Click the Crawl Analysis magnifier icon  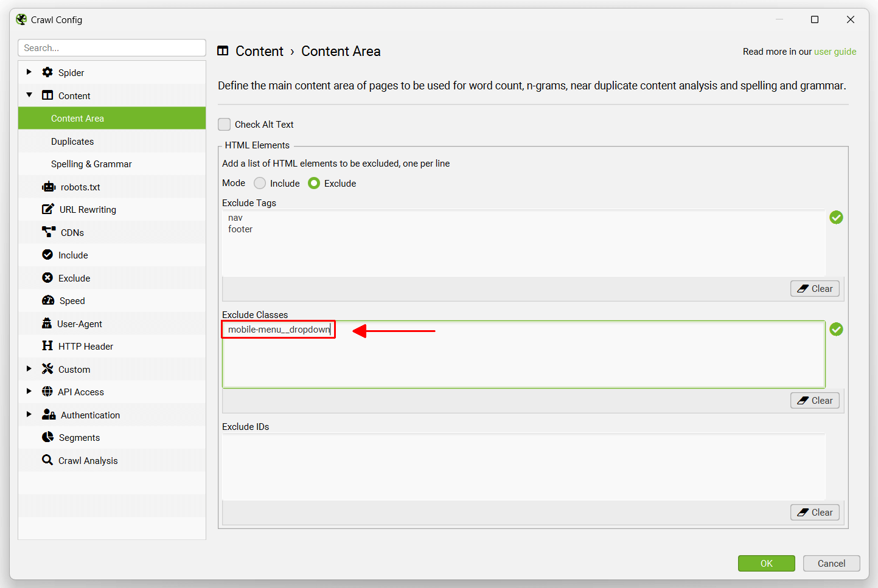point(47,460)
